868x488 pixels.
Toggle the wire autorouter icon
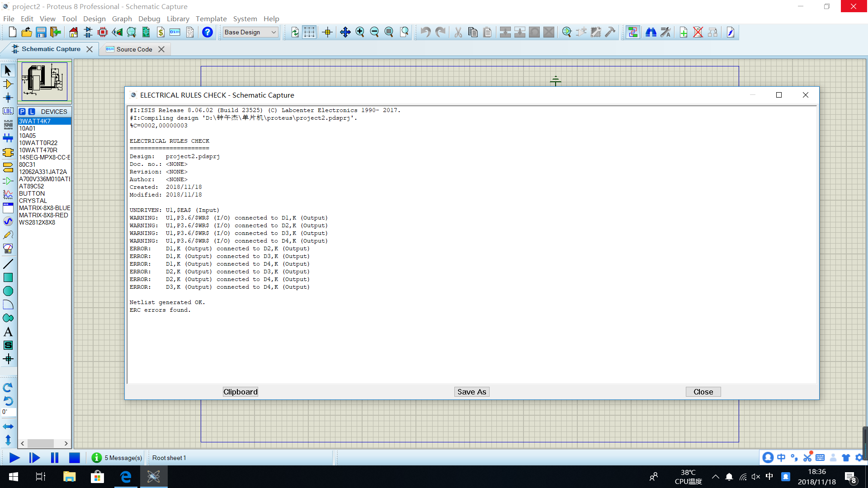[633, 32]
